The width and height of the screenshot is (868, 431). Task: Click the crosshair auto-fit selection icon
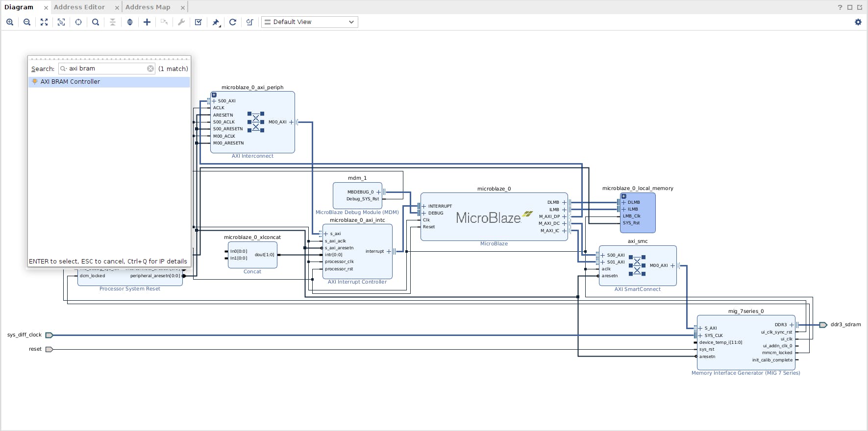tap(78, 22)
